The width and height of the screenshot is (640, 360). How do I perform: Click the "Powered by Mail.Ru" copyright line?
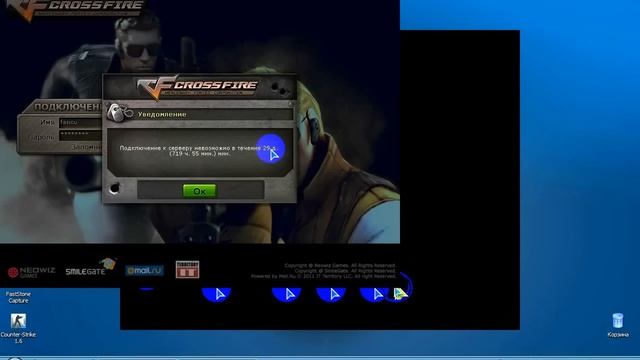pyautogui.click(x=323, y=276)
